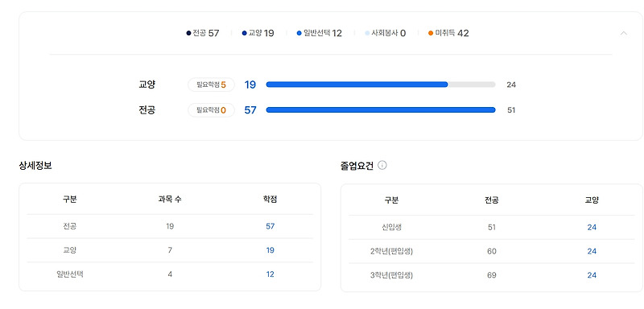Select the 필요학점 5 badge
Screen dimensions: 644x309
click(x=211, y=85)
